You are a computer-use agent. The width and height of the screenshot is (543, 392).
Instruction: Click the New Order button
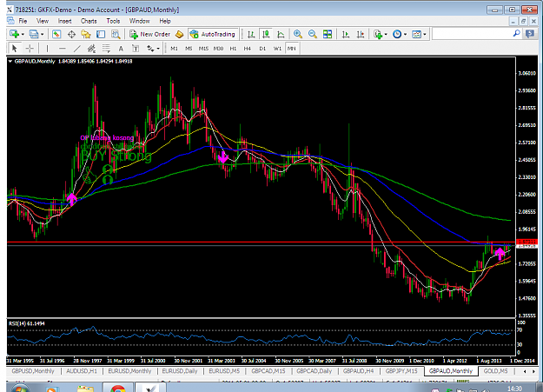[x=150, y=34]
